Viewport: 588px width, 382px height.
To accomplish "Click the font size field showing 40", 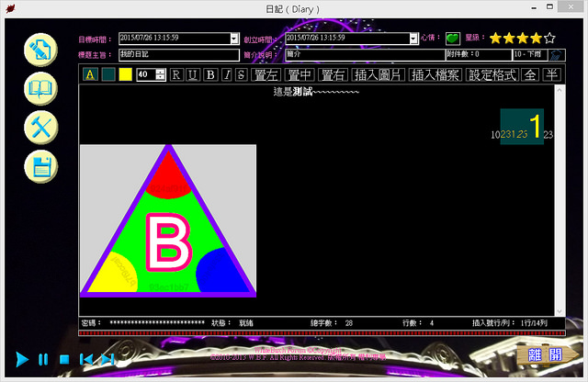I will tap(146, 74).
